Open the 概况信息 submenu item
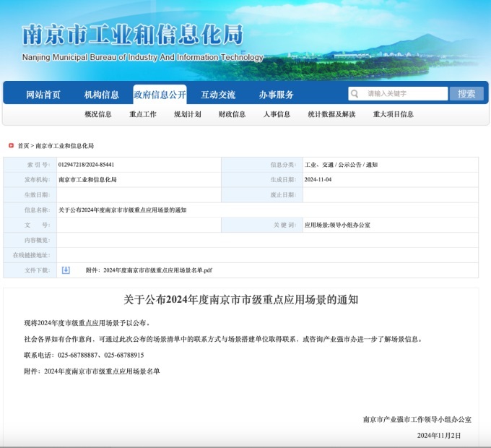 click(x=98, y=114)
